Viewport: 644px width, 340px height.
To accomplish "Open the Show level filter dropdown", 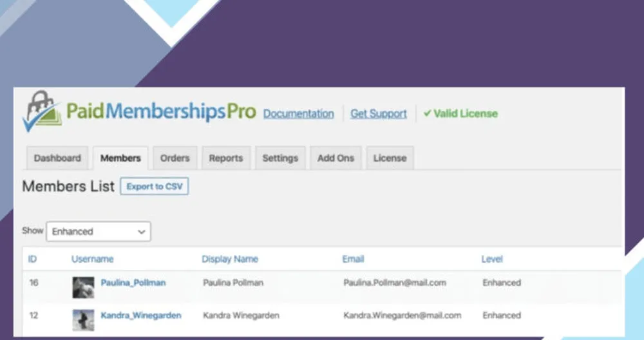I will click(x=99, y=231).
